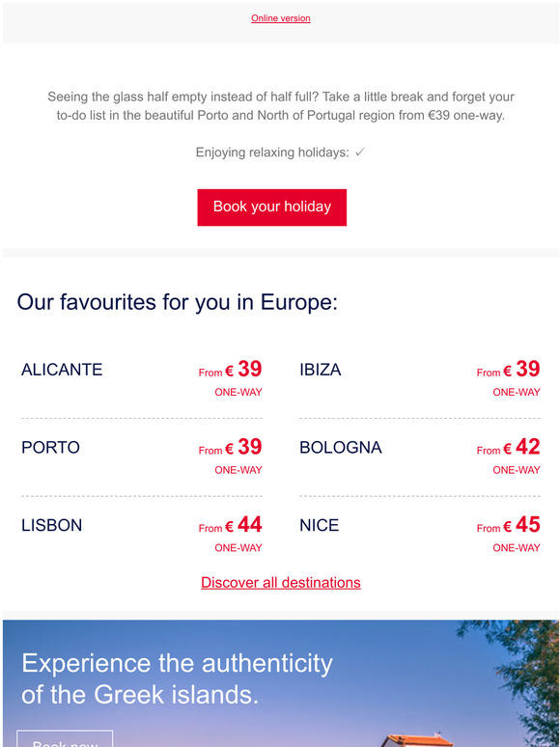
Task: Choose the PORTO destination
Action: 50,448
